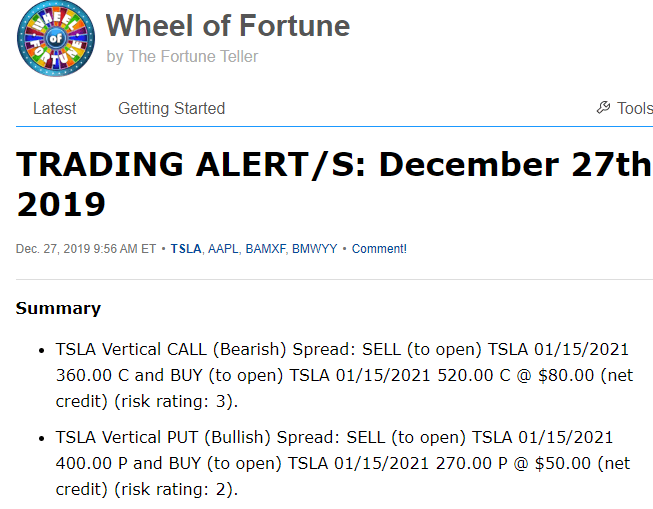Click the TSLA Vertical CALL Bearish bullet text
This screenshot has height=509, width=653.
[344, 375]
